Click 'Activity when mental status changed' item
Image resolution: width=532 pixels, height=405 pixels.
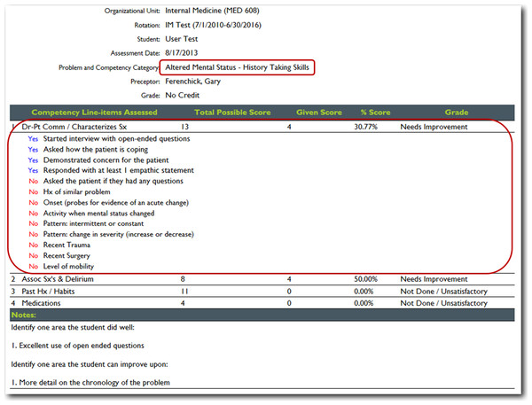tap(98, 214)
